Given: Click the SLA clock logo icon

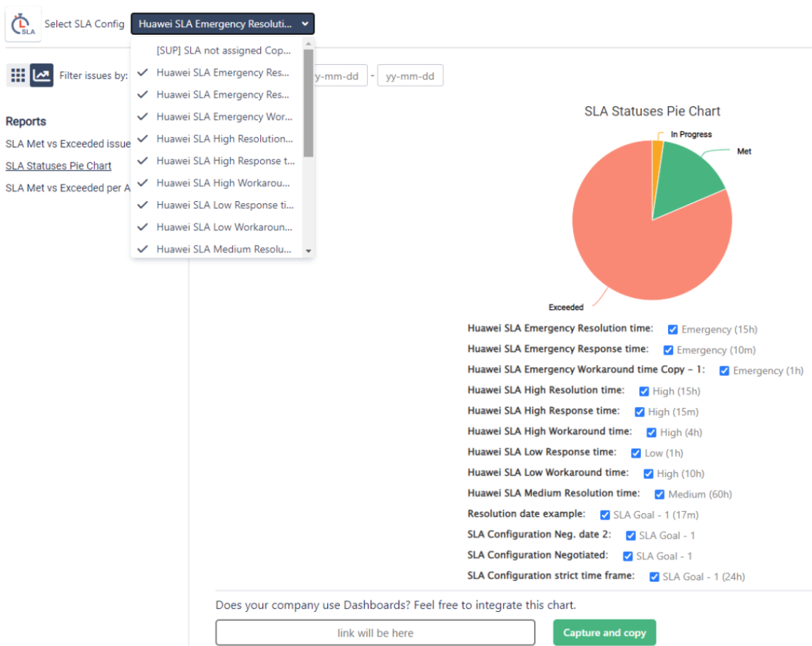Looking at the screenshot, I should (x=23, y=24).
